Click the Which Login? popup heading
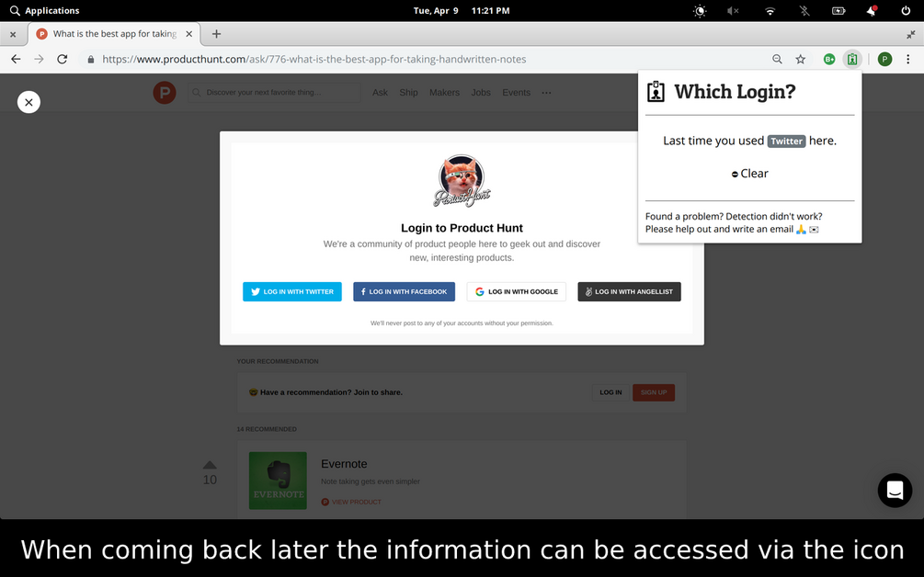The height and width of the screenshot is (577, 924). pos(735,91)
